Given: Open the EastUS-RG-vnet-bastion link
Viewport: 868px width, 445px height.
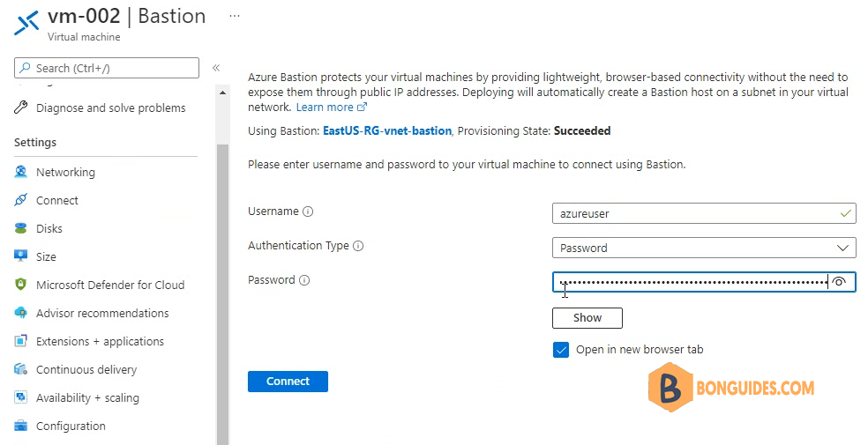Looking at the screenshot, I should point(387,131).
